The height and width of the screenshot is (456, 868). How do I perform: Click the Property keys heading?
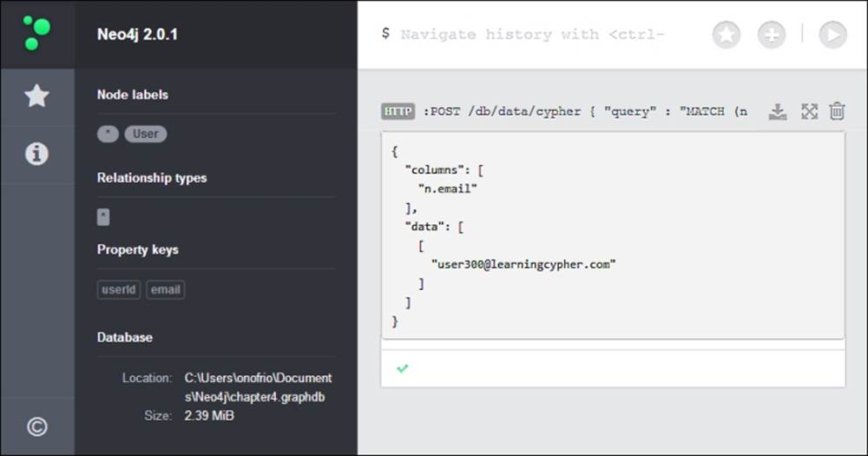click(137, 250)
